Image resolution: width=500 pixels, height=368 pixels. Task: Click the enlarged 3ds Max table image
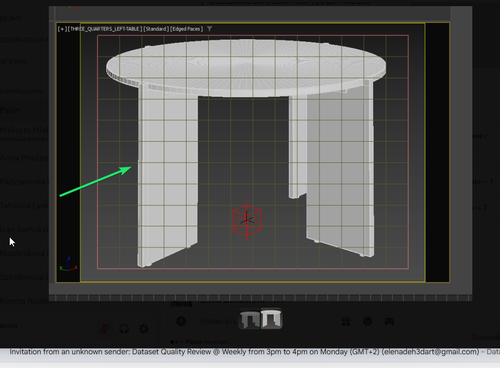[x=260, y=152]
